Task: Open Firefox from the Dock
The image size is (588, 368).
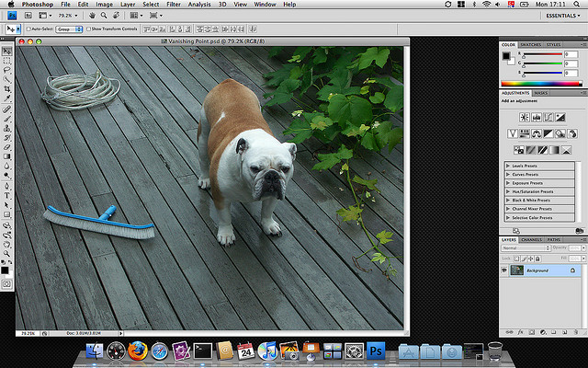Action: 137,351
